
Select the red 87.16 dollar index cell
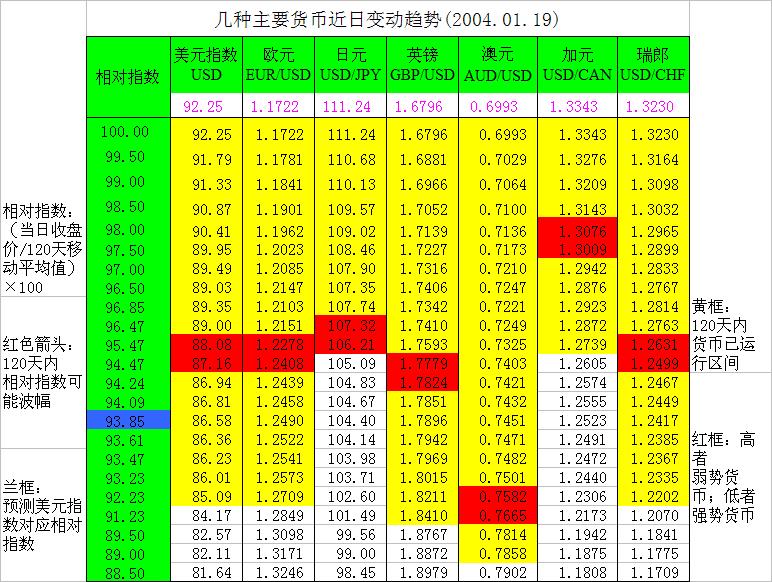pos(206,363)
